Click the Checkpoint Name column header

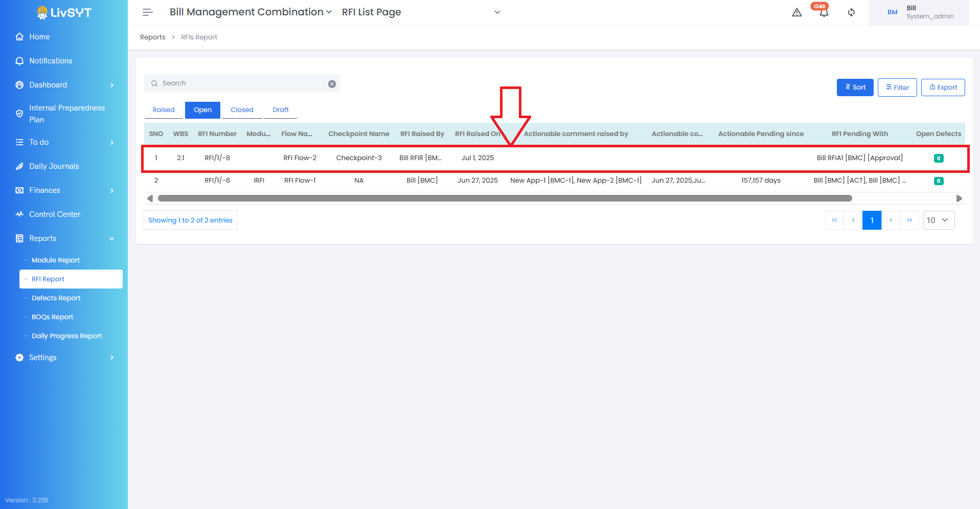pos(359,134)
